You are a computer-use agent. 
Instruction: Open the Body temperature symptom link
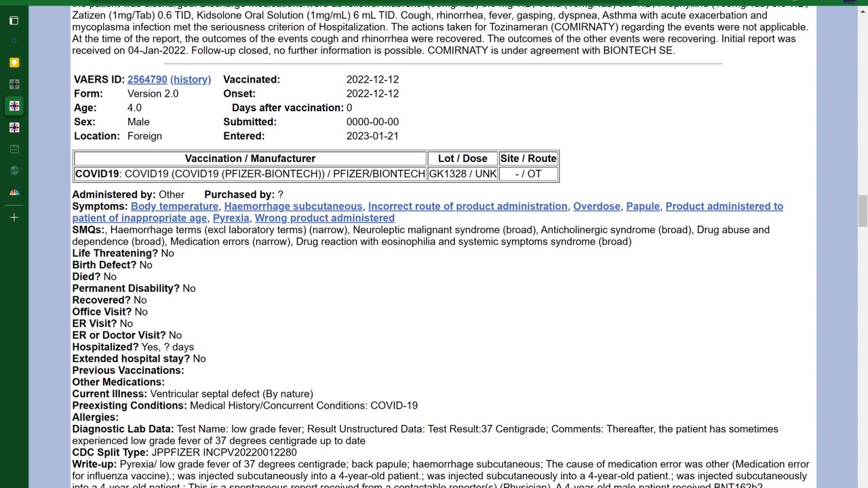[x=174, y=206]
